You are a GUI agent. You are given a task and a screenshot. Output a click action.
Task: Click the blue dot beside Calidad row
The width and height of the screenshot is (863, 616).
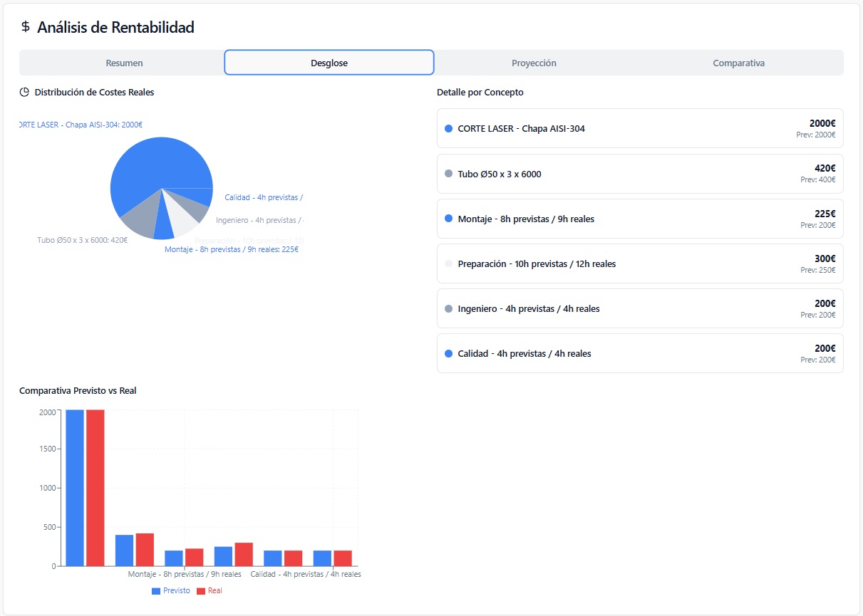coord(448,353)
